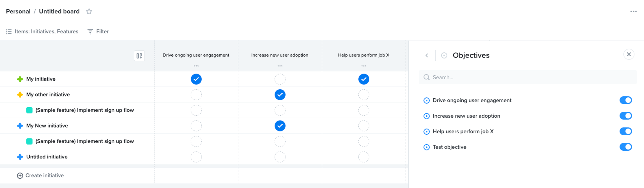Viewport: 644px width, 188px height.
Task: Star the Untitled board
Action: pyautogui.click(x=89, y=11)
